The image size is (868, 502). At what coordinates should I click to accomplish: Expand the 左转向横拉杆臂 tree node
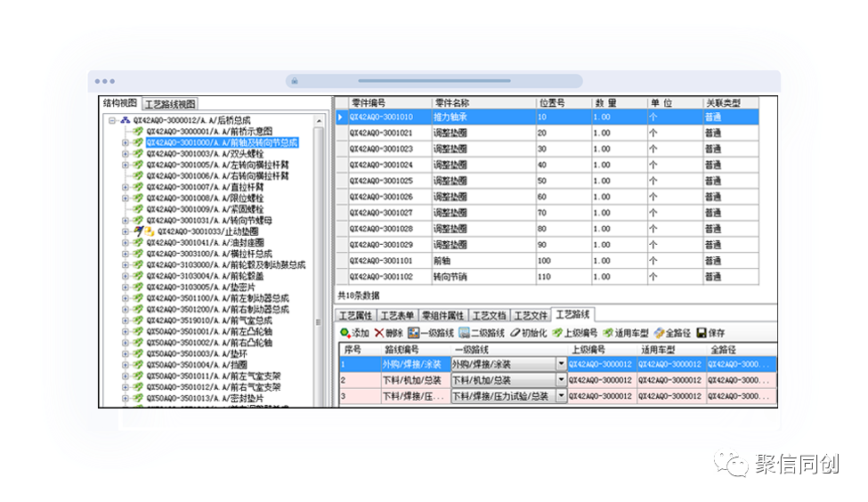point(126,165)
